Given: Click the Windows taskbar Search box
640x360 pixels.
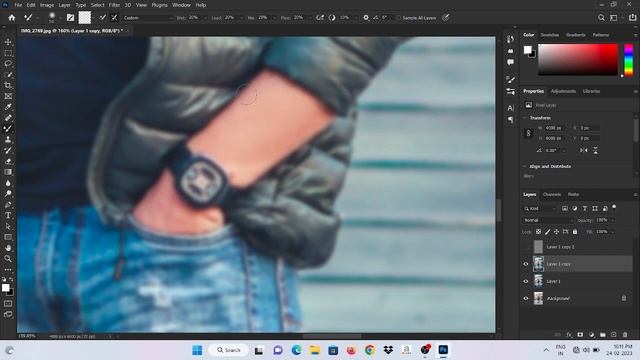Looking at the screenshot, I should [229, 350].
